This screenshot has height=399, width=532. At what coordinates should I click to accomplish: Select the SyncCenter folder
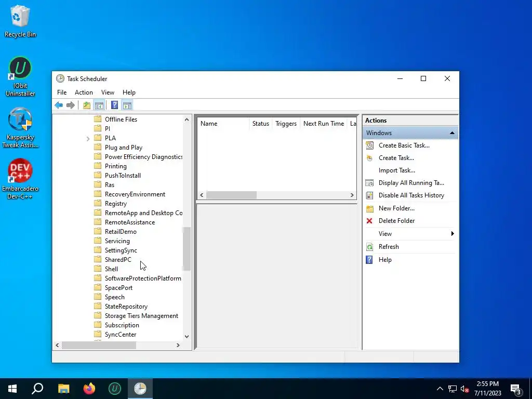coord(121,335)
